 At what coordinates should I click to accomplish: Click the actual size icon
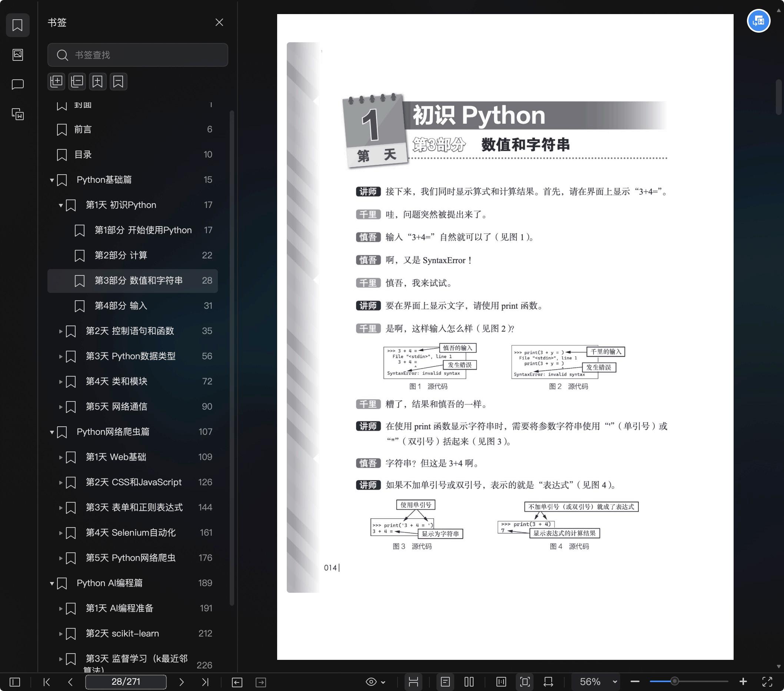(x=501, y=682)
